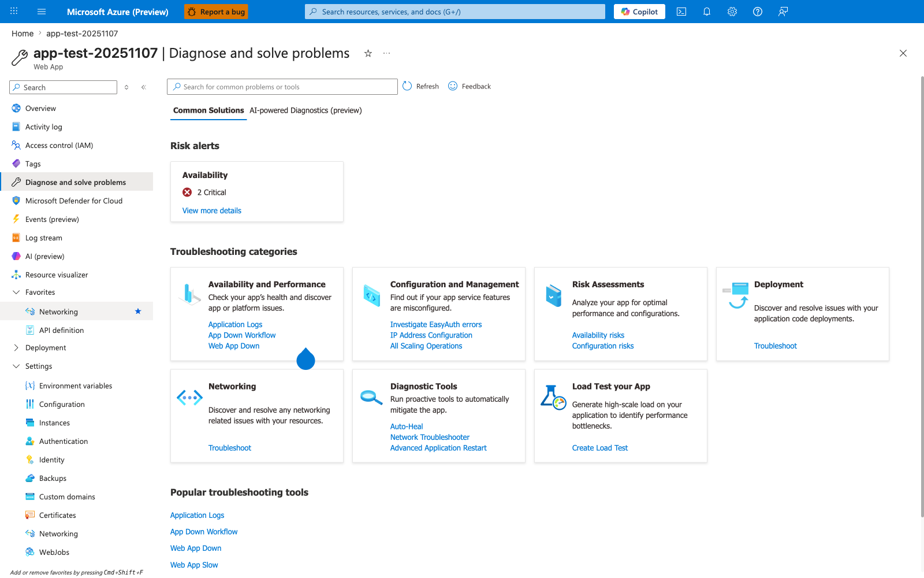Open portal settings gear

(x=732, y=12)
